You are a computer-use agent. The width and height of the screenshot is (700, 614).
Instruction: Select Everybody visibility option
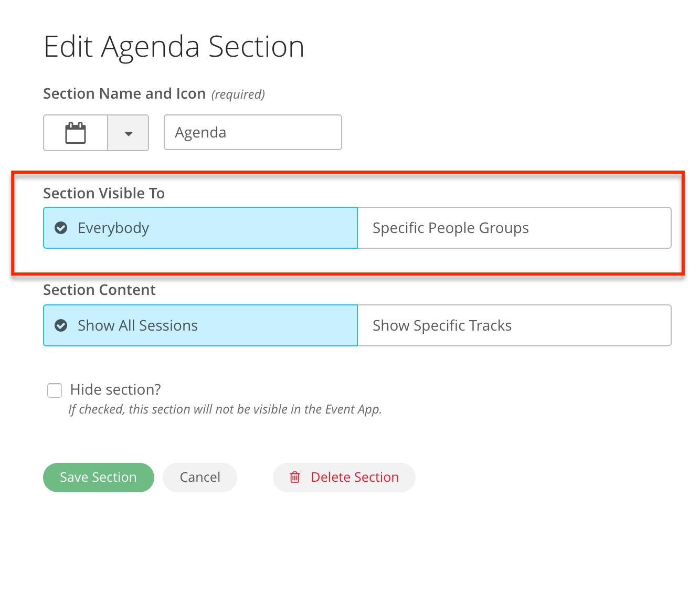tap(200, 228)
